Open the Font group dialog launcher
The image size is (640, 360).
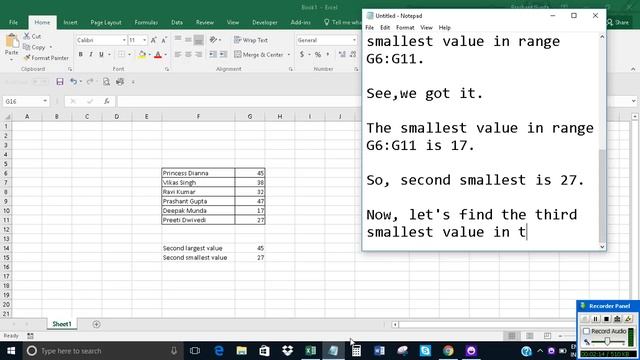click(x=167, y=69)
